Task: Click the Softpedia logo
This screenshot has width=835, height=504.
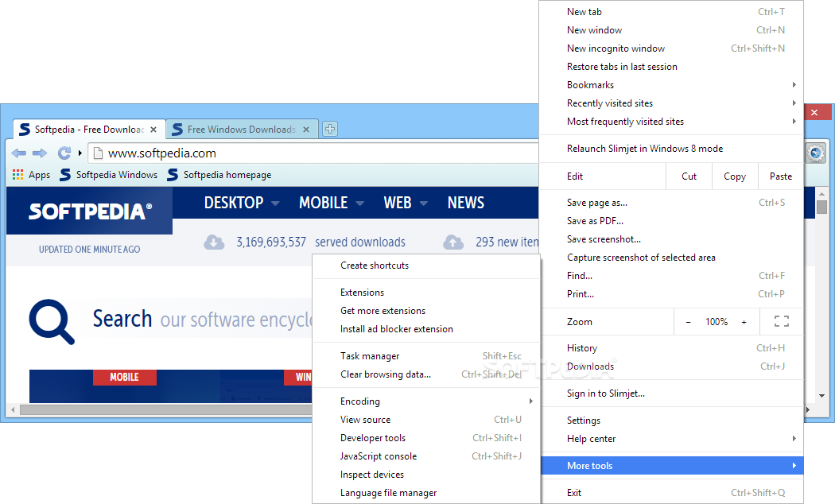Action: point(89,211)
